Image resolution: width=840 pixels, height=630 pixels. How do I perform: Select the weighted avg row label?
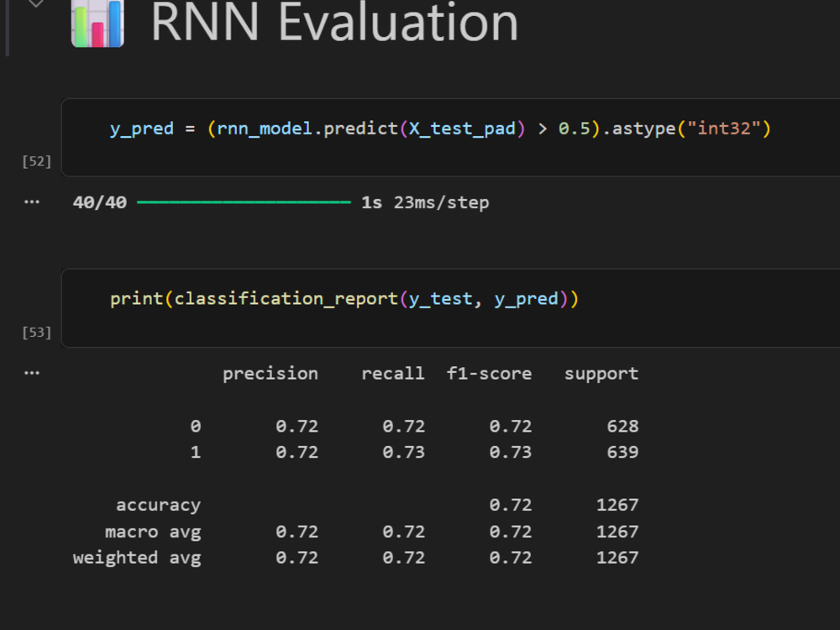[x=137, y=558]
